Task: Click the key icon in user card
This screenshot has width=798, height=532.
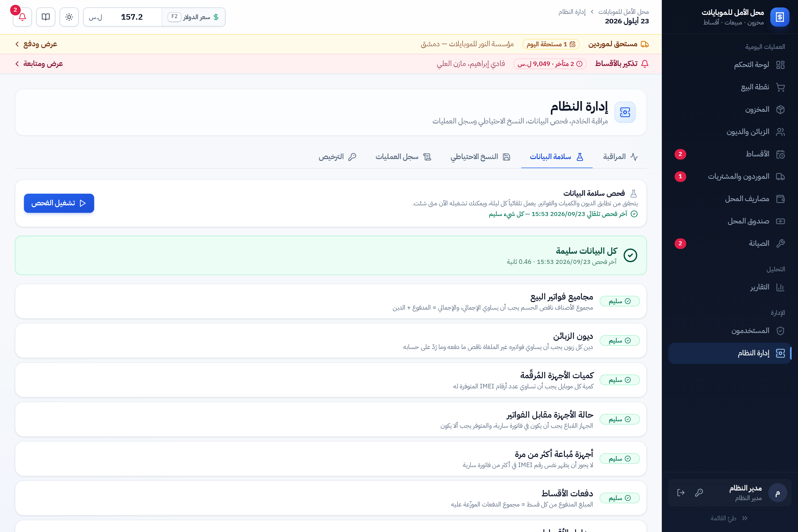Action: pos(699,493)
